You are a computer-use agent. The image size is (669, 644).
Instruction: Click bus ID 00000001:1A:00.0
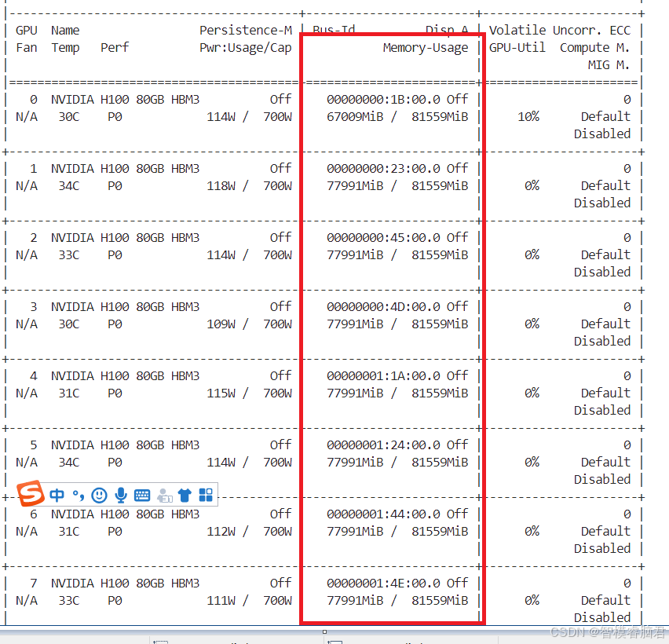383,376
